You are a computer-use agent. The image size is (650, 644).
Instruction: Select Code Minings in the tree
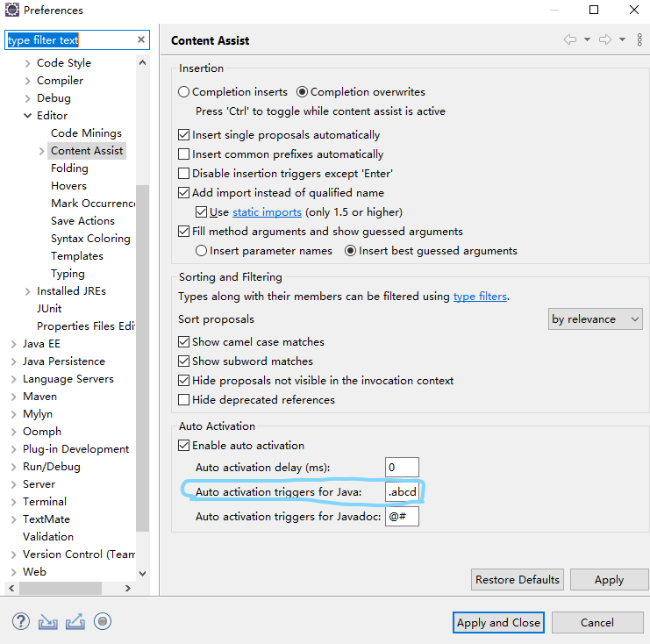(86, 133)
